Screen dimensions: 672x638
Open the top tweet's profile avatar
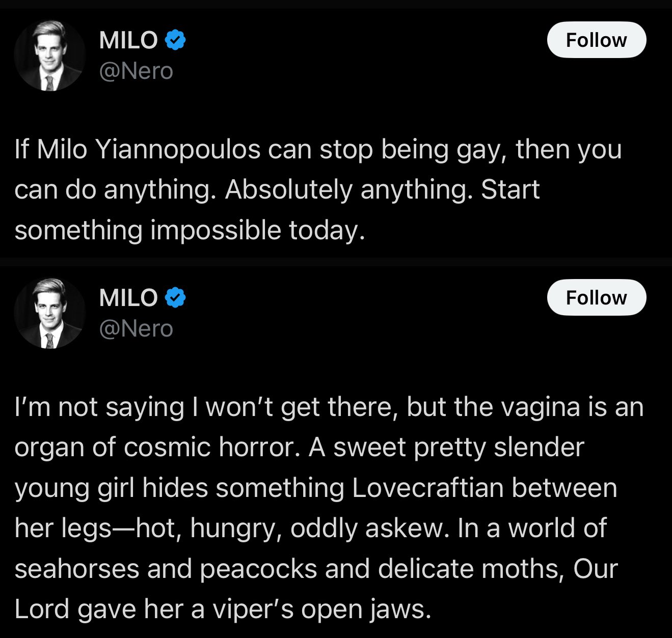click(x=49, y=56)
